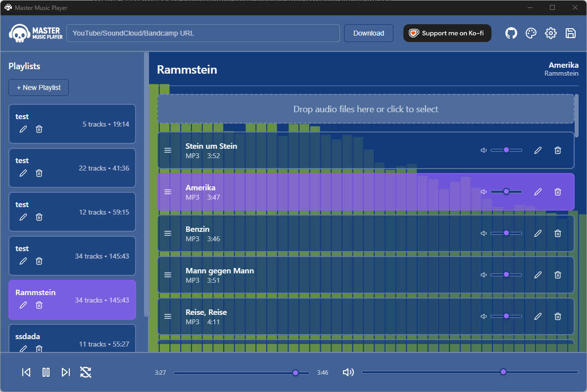Rename the 22-track test playlist
This screenshot has width=587, height=392.
coord(23,173)
